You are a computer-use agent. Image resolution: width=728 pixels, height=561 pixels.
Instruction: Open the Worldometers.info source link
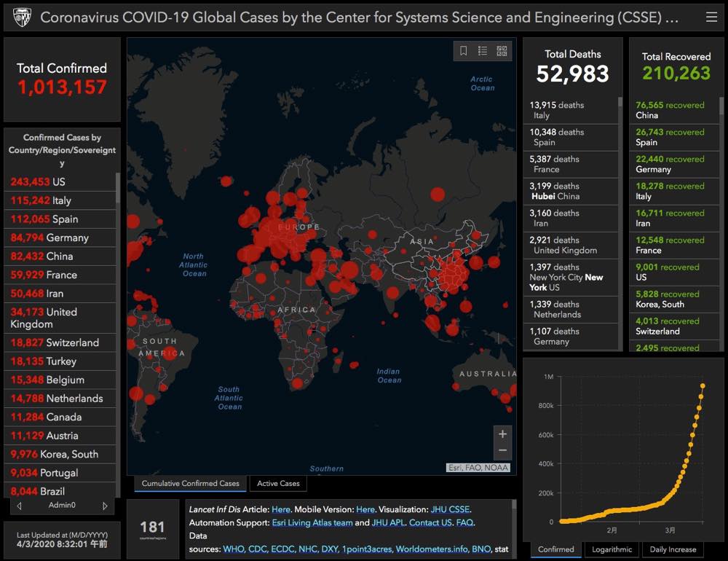click(x=432, y=549)
